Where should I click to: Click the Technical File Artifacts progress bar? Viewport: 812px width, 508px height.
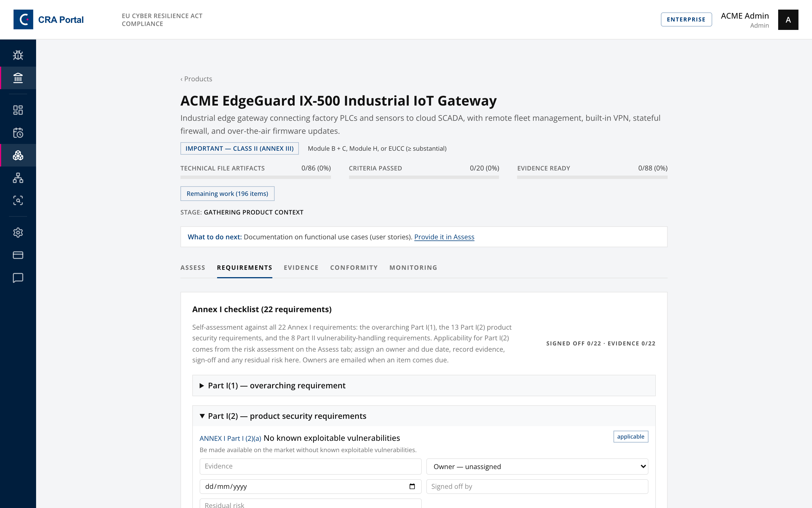[255, 177]
